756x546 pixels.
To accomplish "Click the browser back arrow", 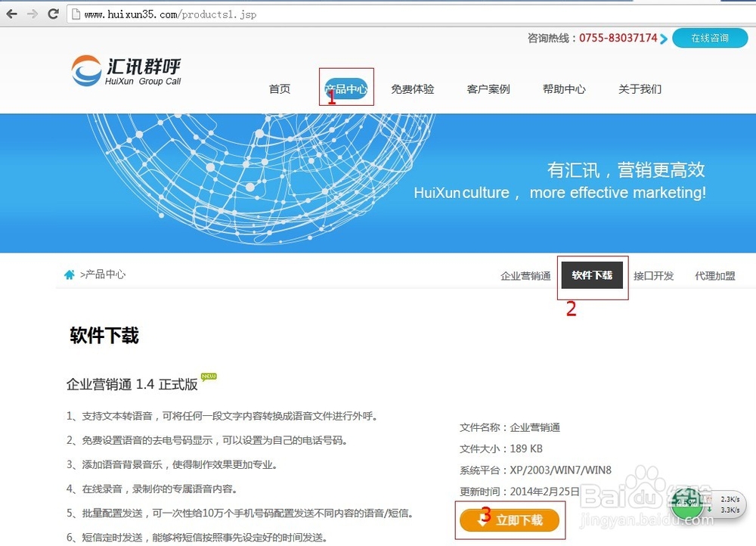I will point(11,13).
